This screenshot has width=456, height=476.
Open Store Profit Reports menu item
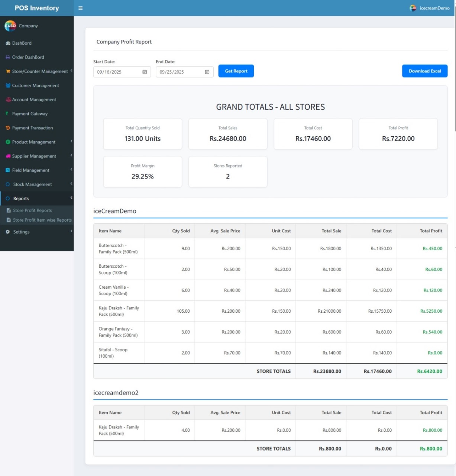tap(33, 210)
